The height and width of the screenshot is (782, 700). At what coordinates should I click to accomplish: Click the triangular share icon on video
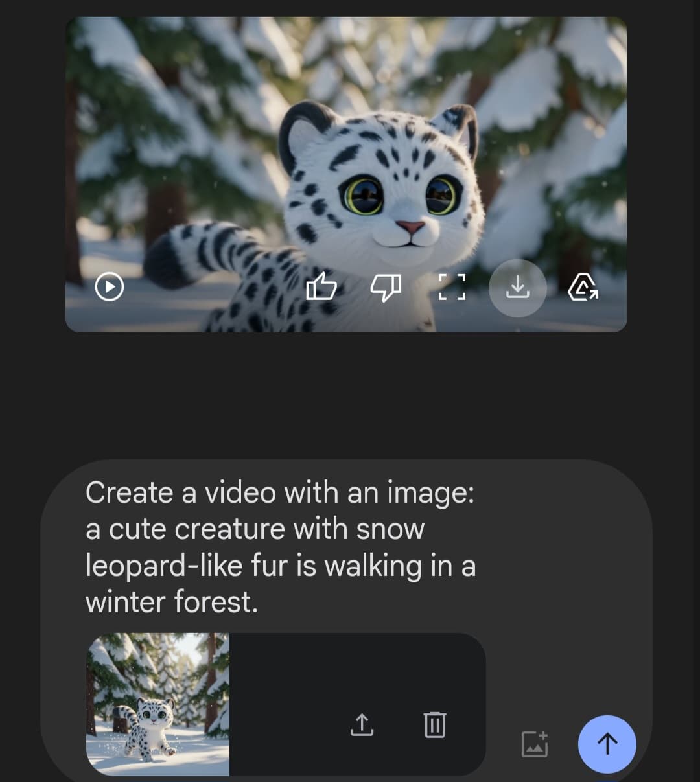click(x=583, y=287)
